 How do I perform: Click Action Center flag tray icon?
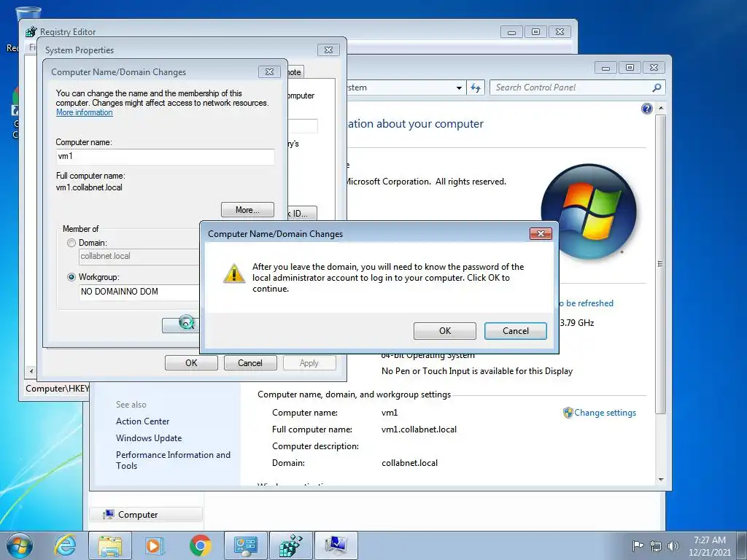(638, 545)
